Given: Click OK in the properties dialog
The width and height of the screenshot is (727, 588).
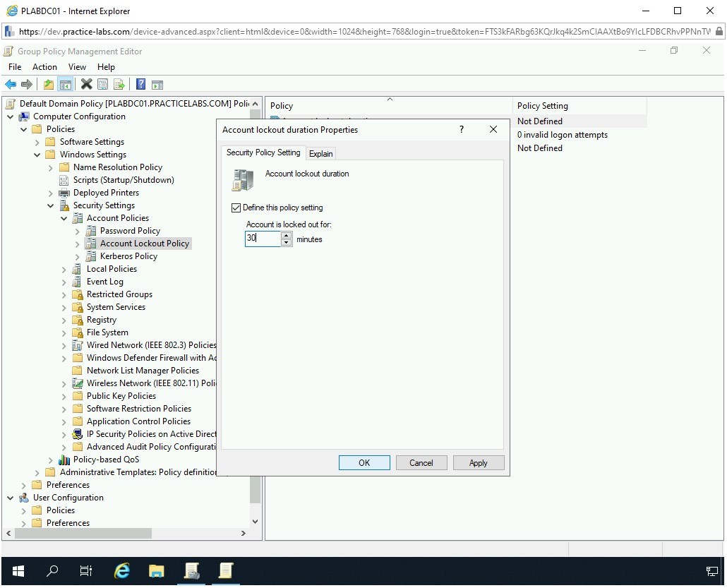Looking at the screenshot, I should pos(364,463).
